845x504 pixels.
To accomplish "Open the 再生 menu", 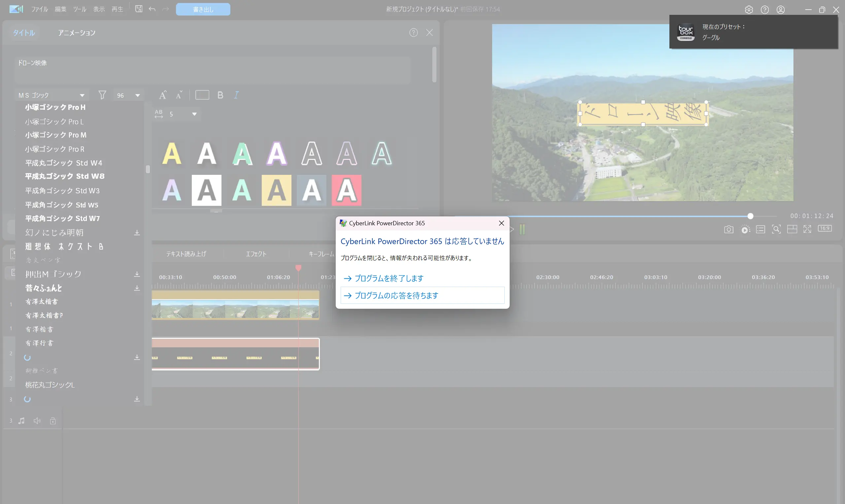I will [x=117, y=9].
